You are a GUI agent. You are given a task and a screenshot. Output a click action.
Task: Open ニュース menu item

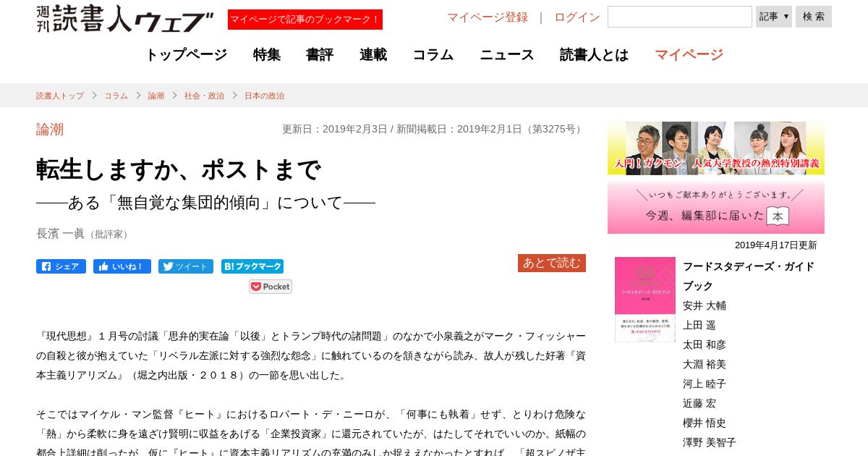(x=507, y=55)
